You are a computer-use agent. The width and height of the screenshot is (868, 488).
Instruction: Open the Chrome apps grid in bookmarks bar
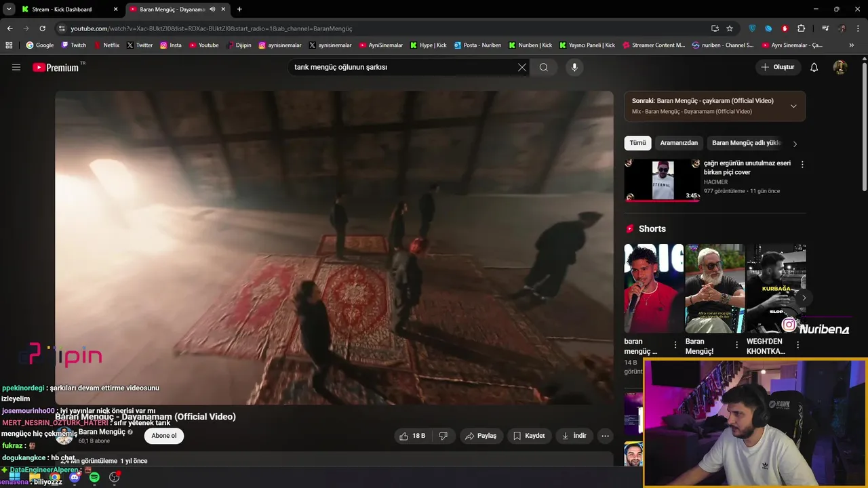pos(9,45)
